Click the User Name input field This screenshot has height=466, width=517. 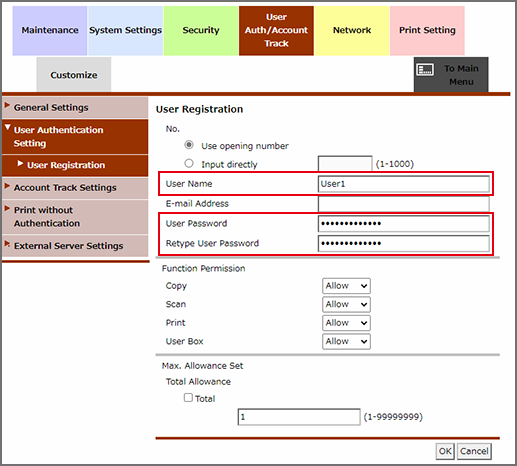coord(404,184)
